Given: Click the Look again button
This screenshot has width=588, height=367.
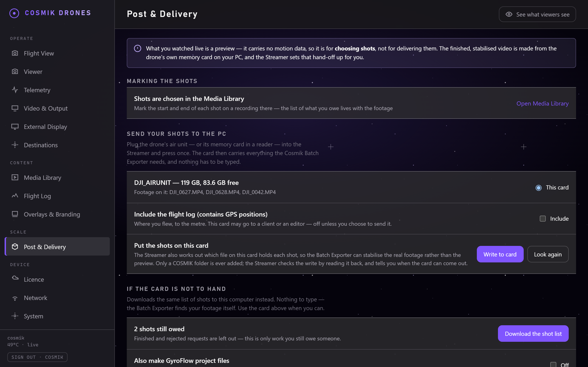Looking at the screenshot, I should [x=548, y=254].
